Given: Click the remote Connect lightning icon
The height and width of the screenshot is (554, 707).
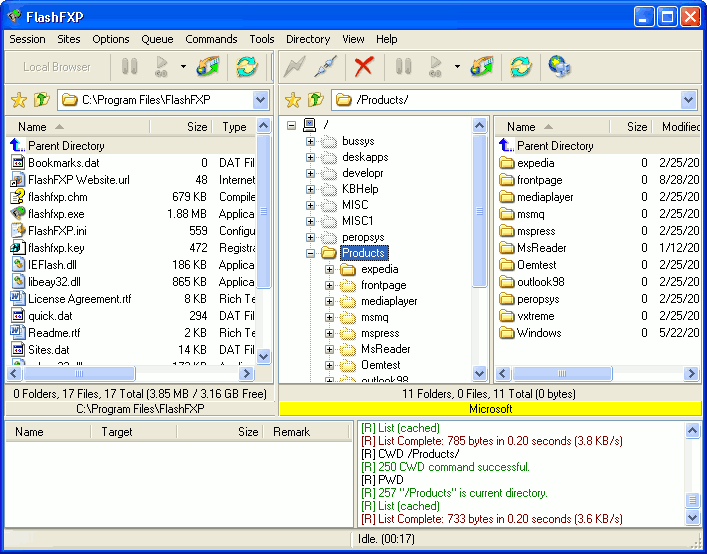Looking at the screenshot, I should pyautogui.click(x=295, y=67).
